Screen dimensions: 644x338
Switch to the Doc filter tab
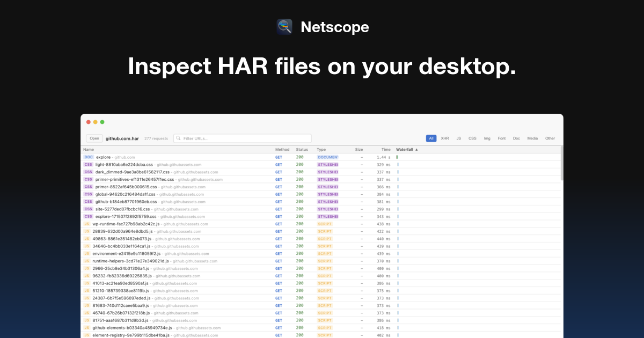pyautogui.click(x=516, y=138)
